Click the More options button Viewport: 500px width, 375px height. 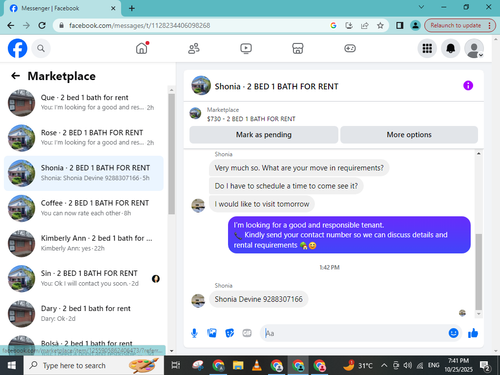(409, 135)
